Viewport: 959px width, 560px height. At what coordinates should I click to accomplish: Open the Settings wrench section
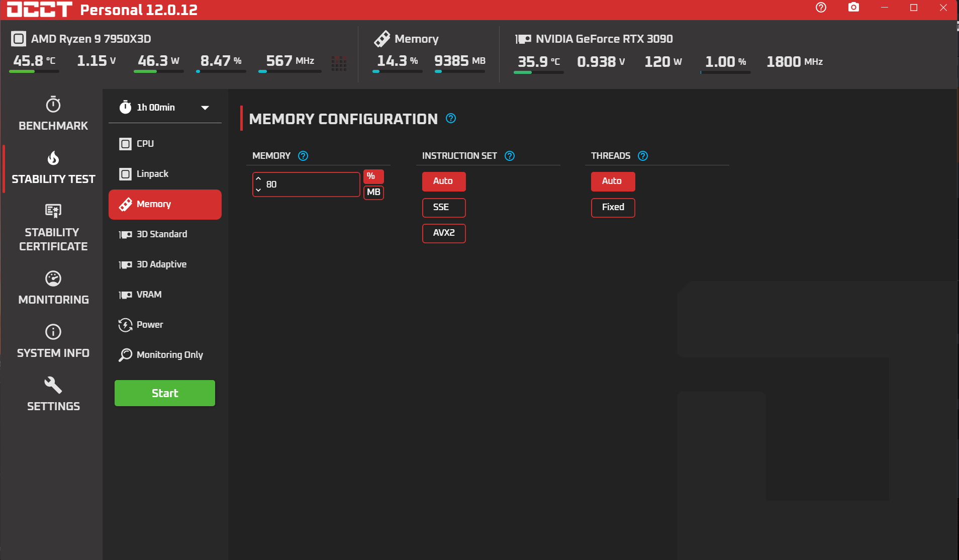pos(53,395)
